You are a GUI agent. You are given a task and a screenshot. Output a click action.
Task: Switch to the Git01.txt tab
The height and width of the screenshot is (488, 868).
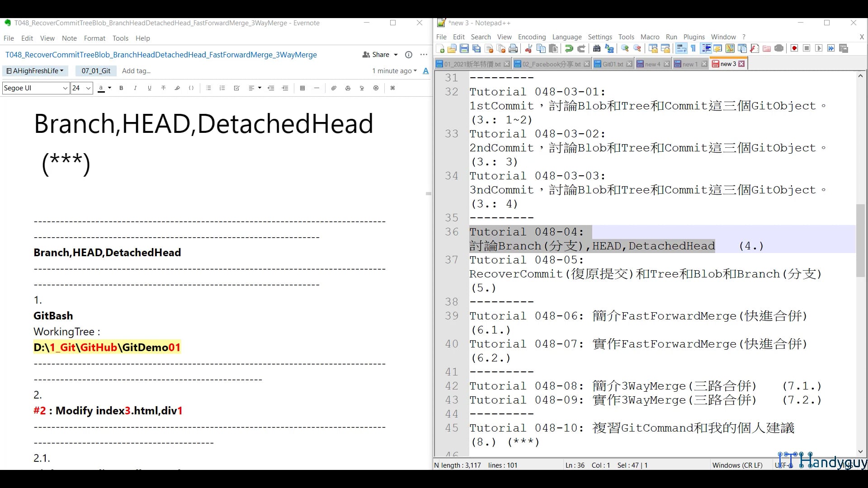click(612, 64)
